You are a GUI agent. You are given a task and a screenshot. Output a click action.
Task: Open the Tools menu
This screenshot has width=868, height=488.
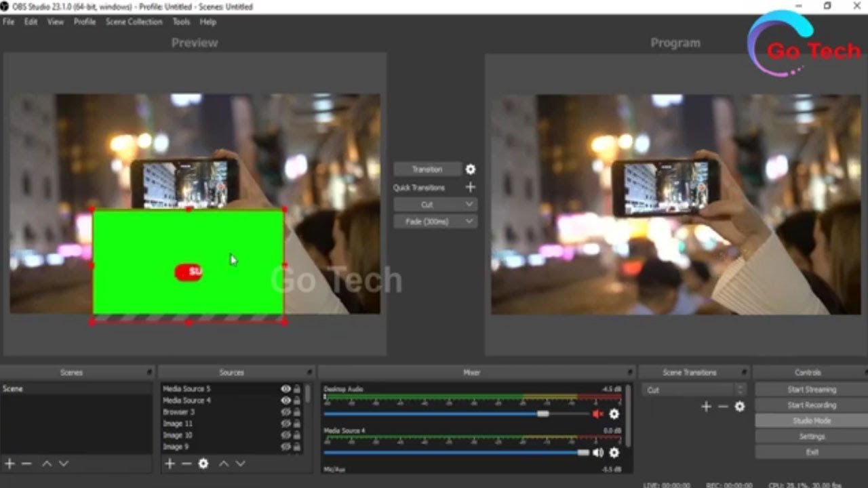181,22
